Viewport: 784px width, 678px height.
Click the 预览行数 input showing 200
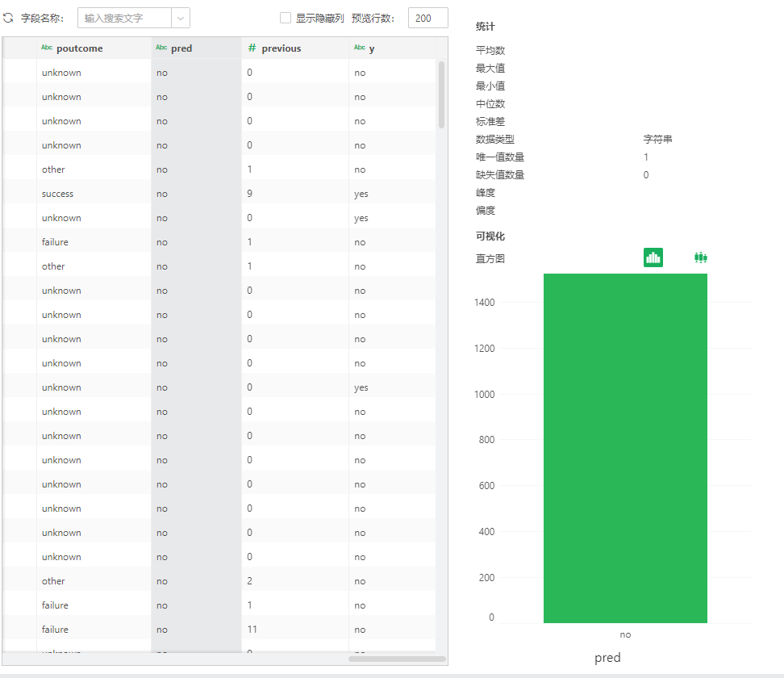(427, 17)
